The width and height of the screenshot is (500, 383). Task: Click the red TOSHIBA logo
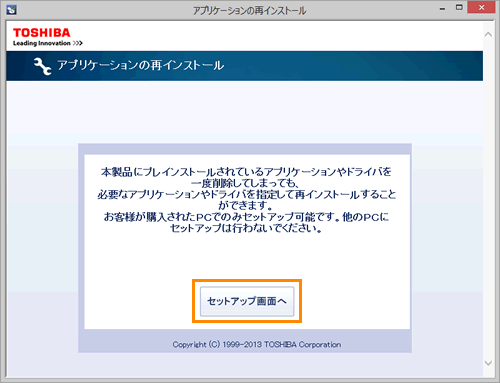click(42, 33)
